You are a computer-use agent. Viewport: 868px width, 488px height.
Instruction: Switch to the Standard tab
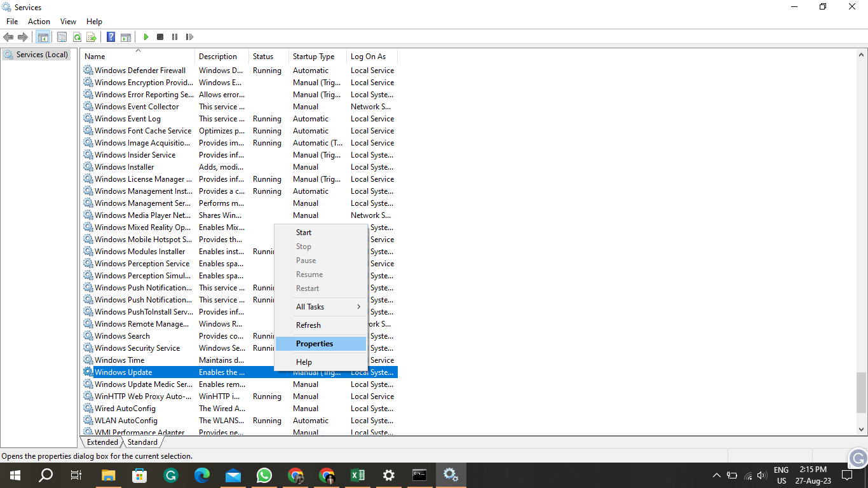(142, 442)
